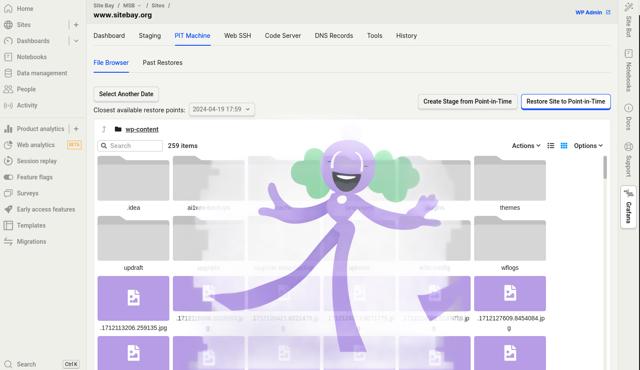Open Web analytics
This screenshot has height=370, width=640.
pyautogui.click(x=36, y=145)
